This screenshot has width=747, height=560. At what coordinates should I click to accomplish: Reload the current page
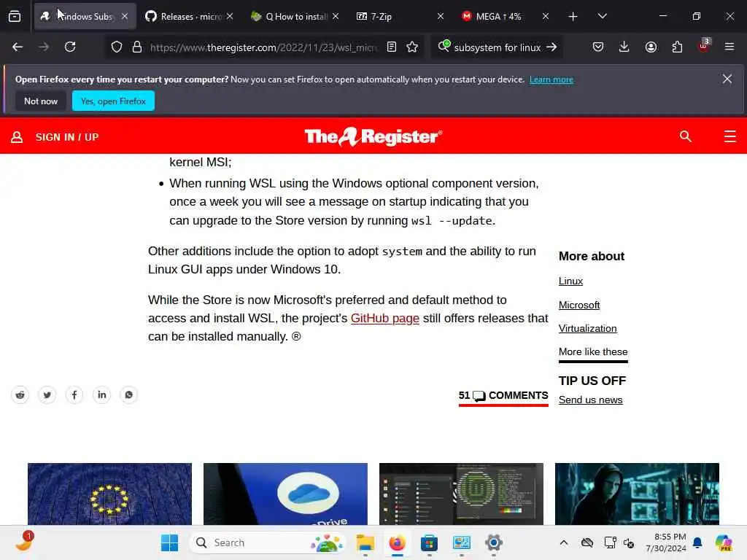coord(70,47)
